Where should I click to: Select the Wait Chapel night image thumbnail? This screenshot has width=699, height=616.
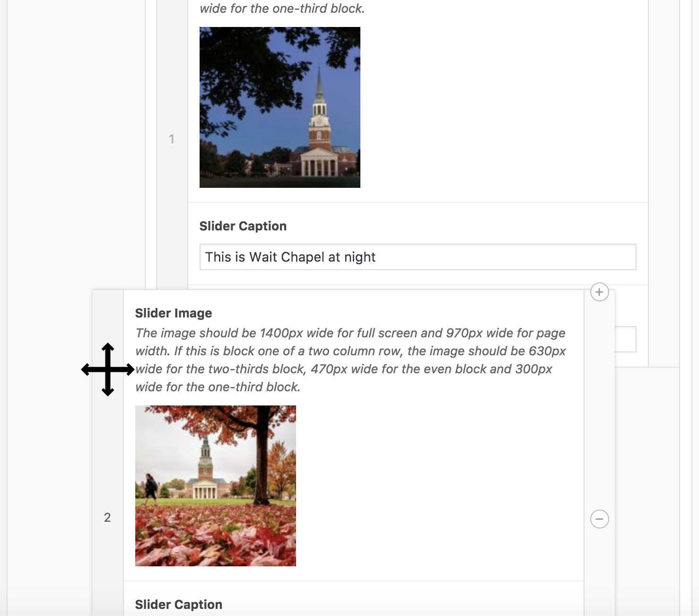click(280, 107)
